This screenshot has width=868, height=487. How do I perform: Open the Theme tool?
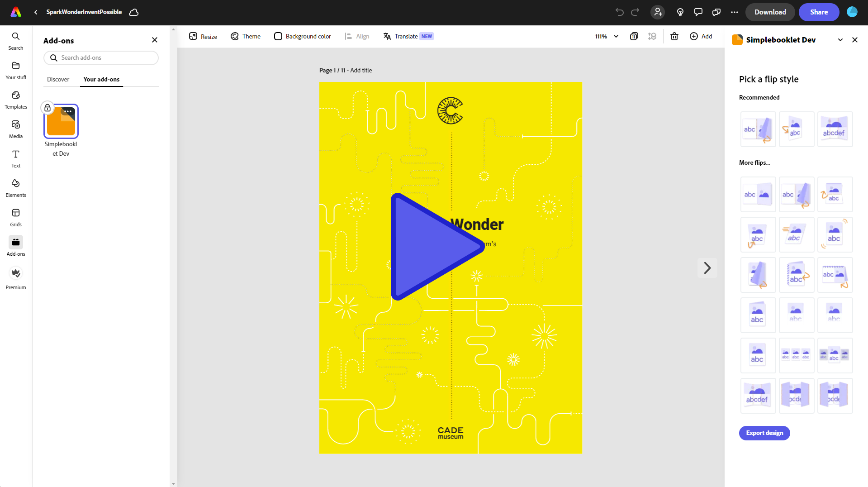[x=245, y=36]
